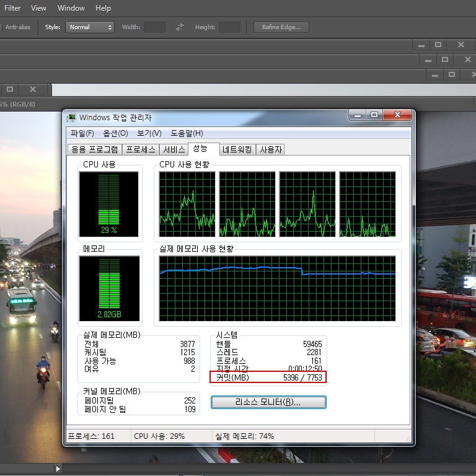
Task: Minimize the Windows 작업 관리자 window
Action: click(357, 115)
